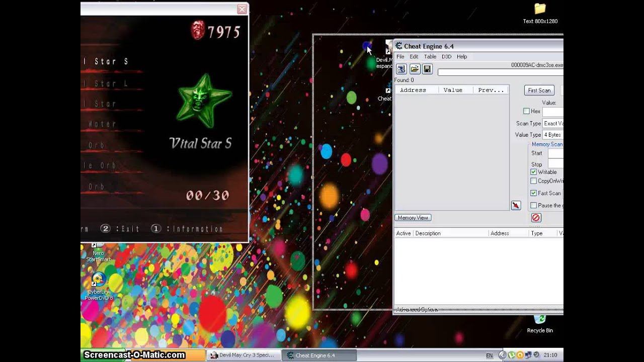Click the Type column header
644x362 pixels.
pos(543,233)
